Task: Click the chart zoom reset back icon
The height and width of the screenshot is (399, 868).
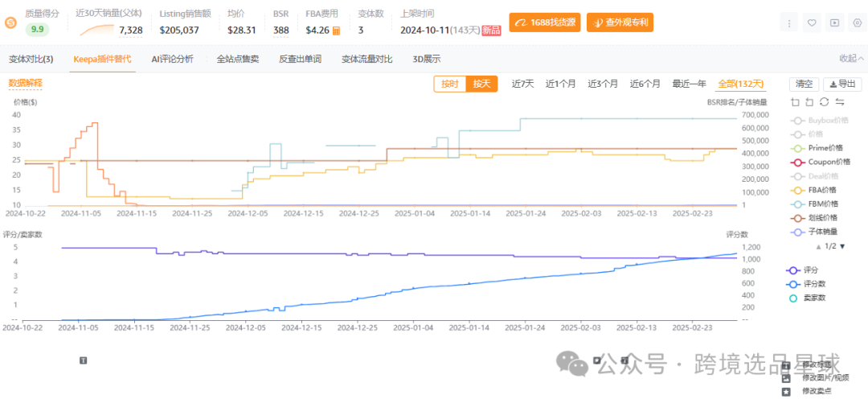Action: pyautogui.click(x=810, y=102)
